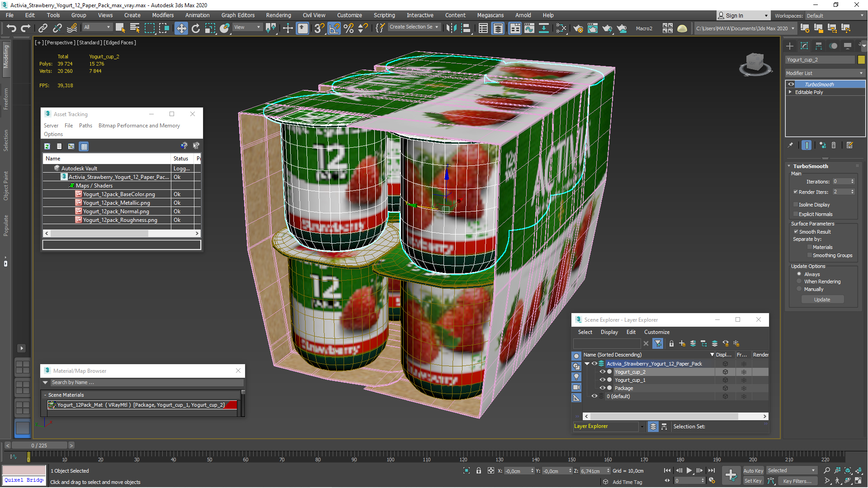
Task: Open the Graph Editors menu
Action: click(238, 15)
